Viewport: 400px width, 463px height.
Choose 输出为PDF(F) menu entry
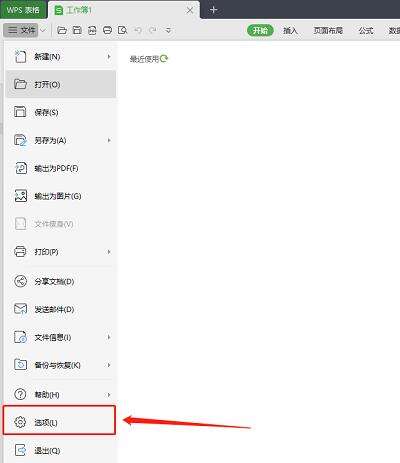coord(61,168)
